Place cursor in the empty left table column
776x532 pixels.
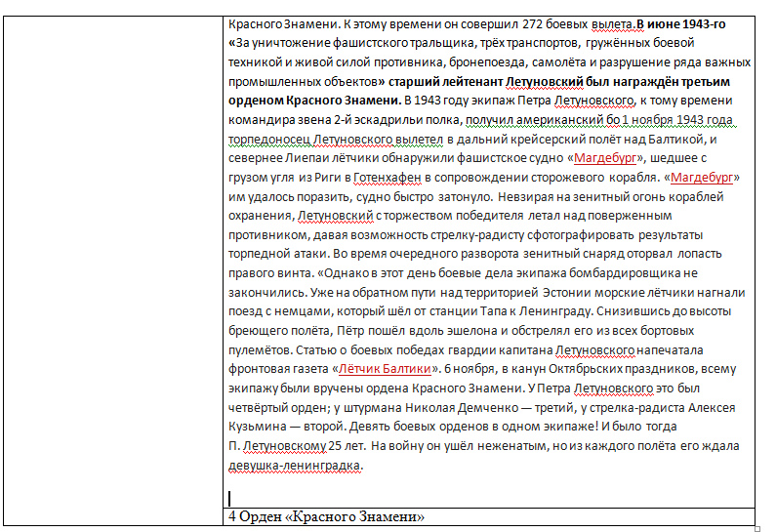point(112,264)
